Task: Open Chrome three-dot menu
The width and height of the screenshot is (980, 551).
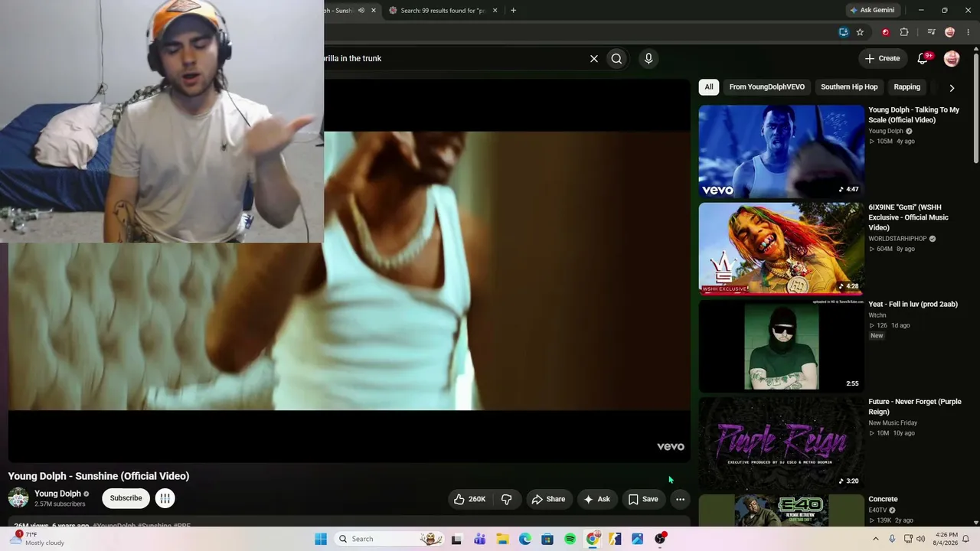Action: pyautogui.click(x=969, y=32)
